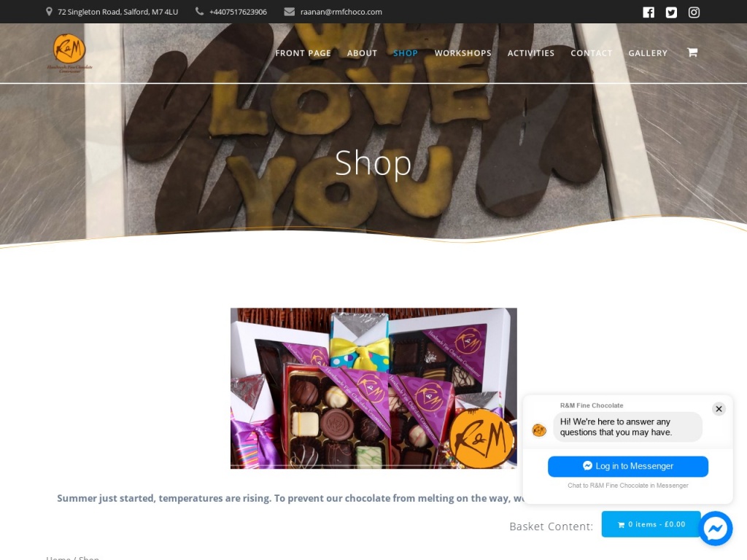The width and height of the screenshot is (747, 560).
Task: Open the Facebook page icon
Action: tap(649, 12)
